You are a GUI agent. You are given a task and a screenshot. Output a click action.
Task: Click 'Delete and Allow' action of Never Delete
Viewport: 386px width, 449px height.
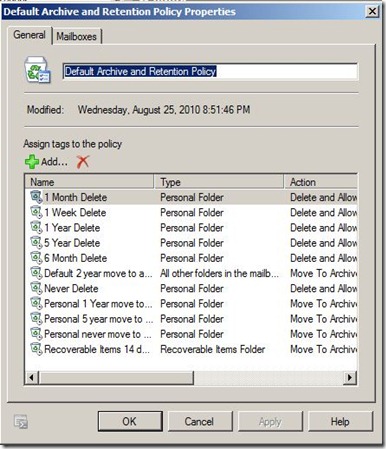323,288
